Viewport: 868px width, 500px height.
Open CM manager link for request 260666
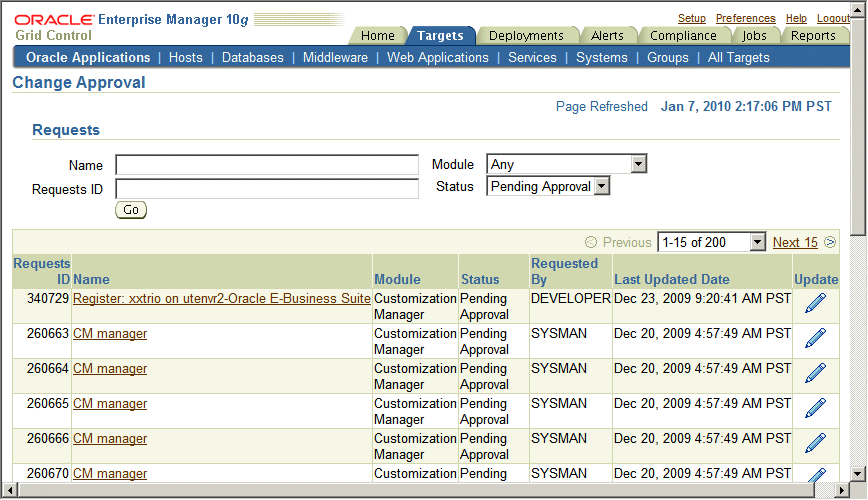(x=110, y=438)
